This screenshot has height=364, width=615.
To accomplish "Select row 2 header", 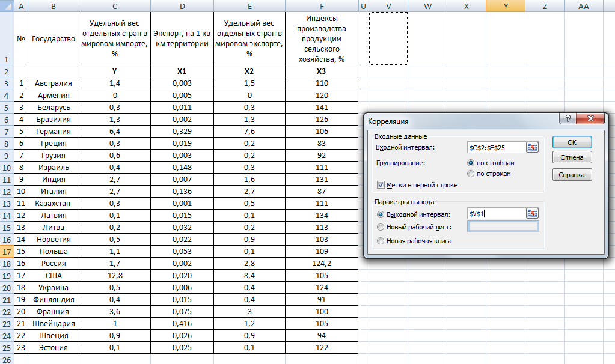I will (x=7, y=71).
